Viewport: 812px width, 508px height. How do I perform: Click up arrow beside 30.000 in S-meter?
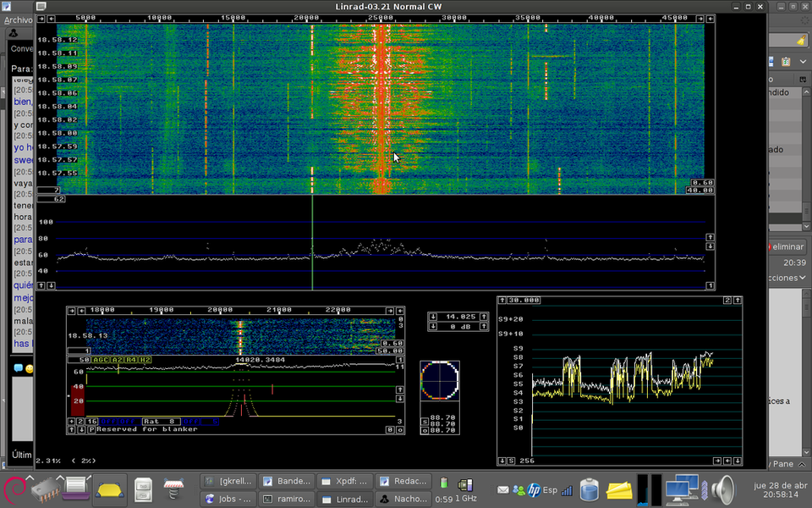tap(502, 300)
